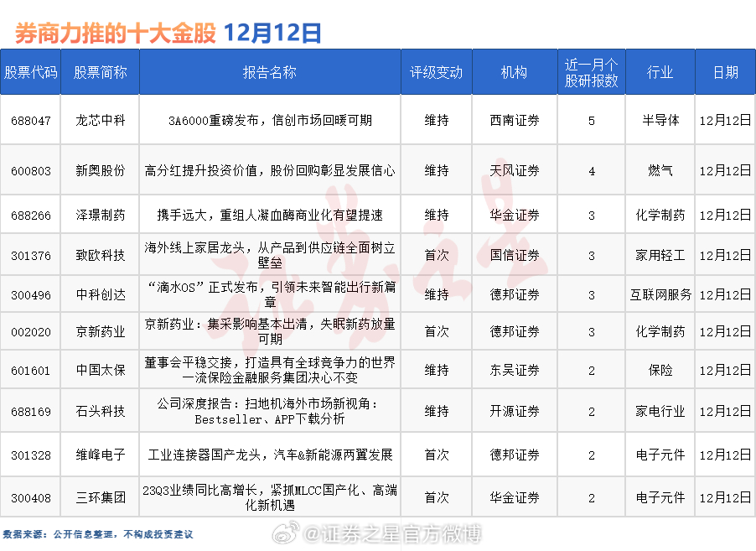Click 德邦证券 in the 京新药业 row

(515, 331)
